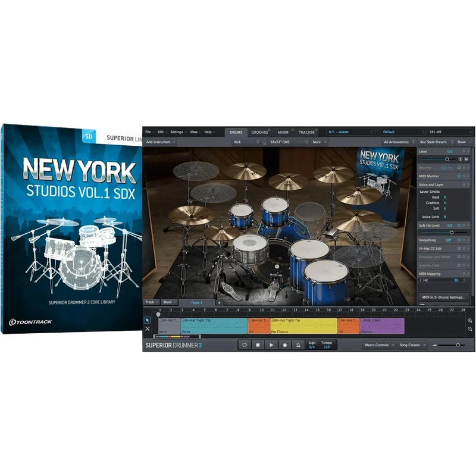Open the More dropdown
This screenshot has width=476, height=476.
pyautogui.click(x=319, y=142)
